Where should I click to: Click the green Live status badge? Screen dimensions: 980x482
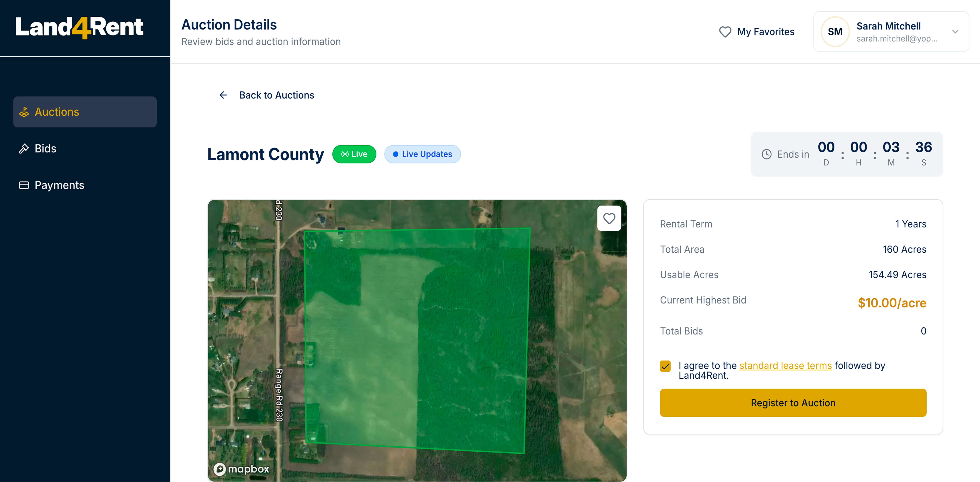(354, 154)
